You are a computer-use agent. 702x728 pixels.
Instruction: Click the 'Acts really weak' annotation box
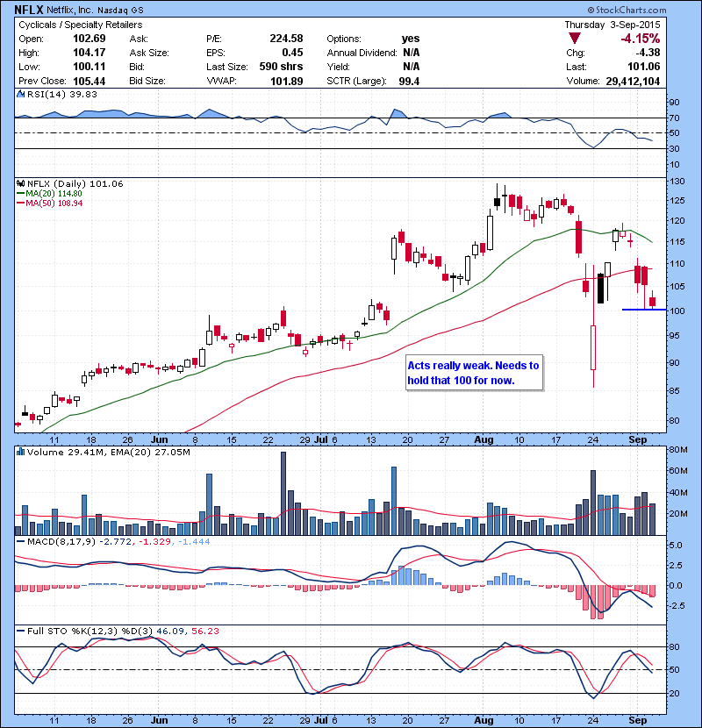coord(475,373)
